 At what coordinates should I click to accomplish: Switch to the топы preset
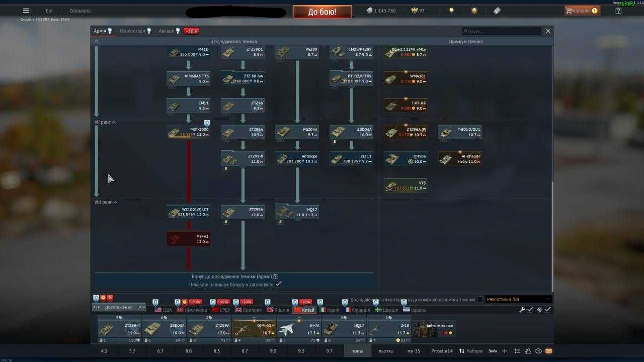click(x=357, y=351)
